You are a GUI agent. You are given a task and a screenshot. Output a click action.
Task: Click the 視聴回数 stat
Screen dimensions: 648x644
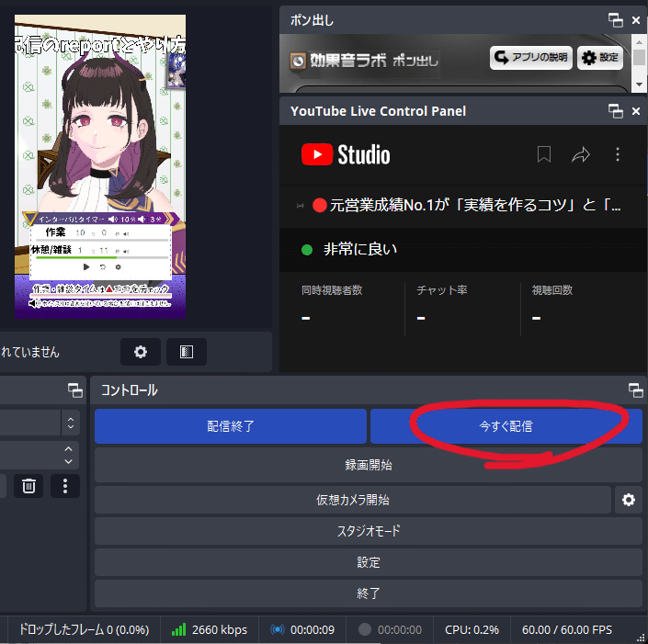pos(552,304)
